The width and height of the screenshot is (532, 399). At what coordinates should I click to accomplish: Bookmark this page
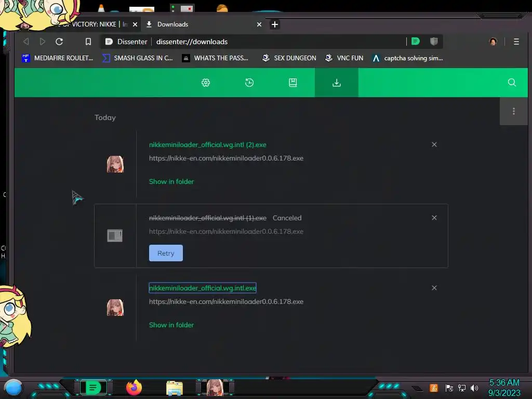[88, 42]
